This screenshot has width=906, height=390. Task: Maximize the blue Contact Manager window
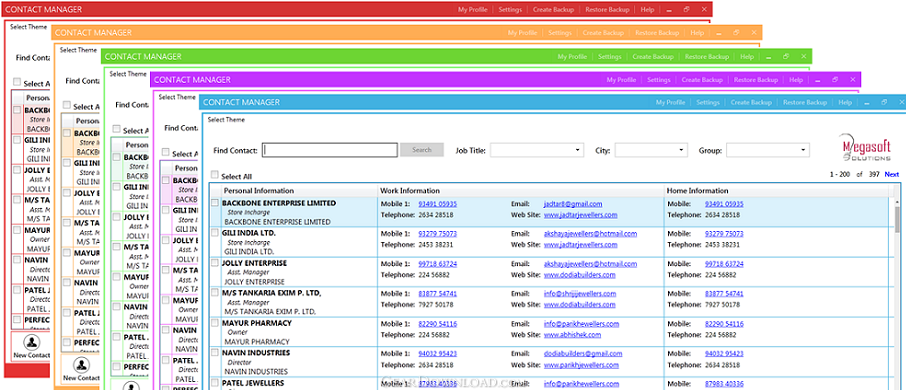point(884,102)
